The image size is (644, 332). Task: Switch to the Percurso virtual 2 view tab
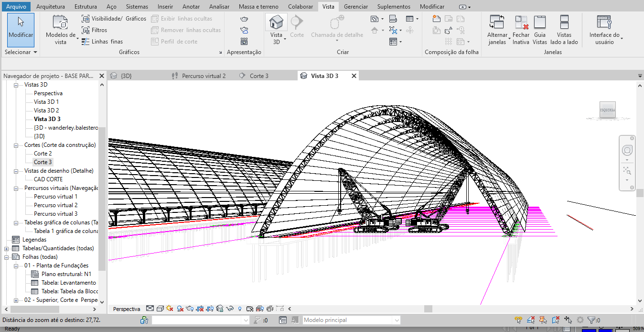click(x=203, y=76)
